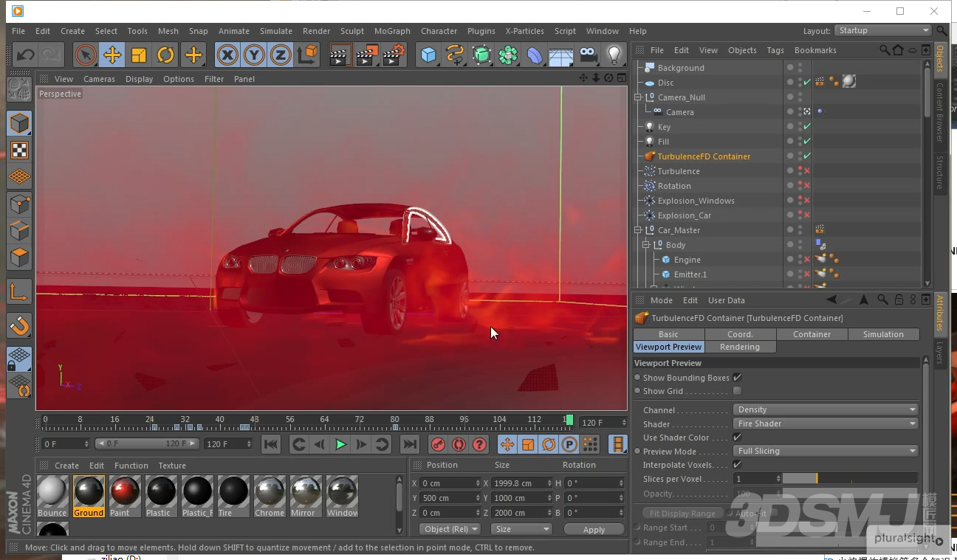
Task: Open the Size mode dropdown
Action: [x=522, y=529]
